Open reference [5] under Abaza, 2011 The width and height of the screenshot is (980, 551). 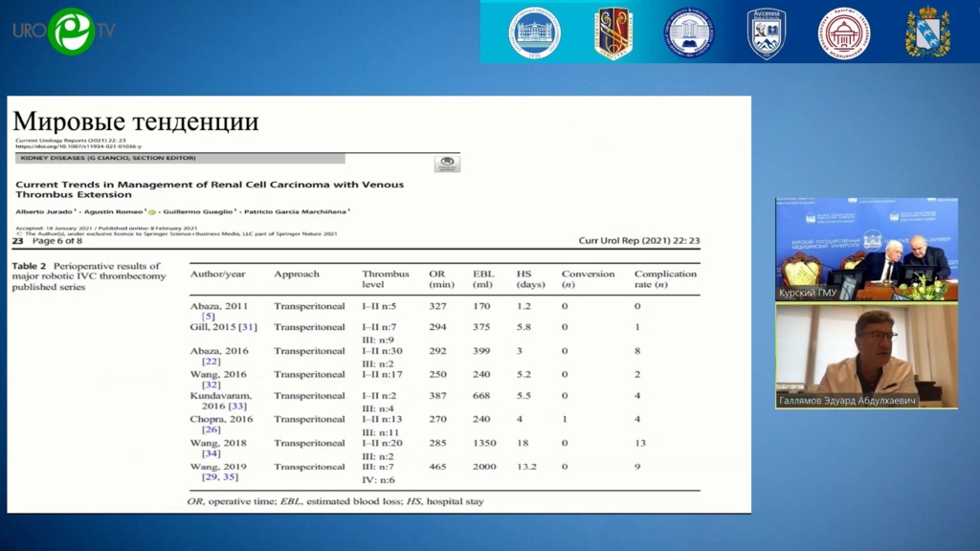coord(208,317)
